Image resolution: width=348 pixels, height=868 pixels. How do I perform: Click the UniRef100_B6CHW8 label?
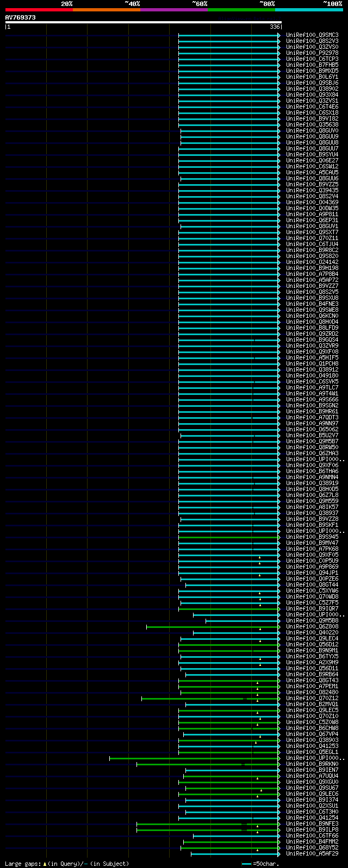(312, 728)
